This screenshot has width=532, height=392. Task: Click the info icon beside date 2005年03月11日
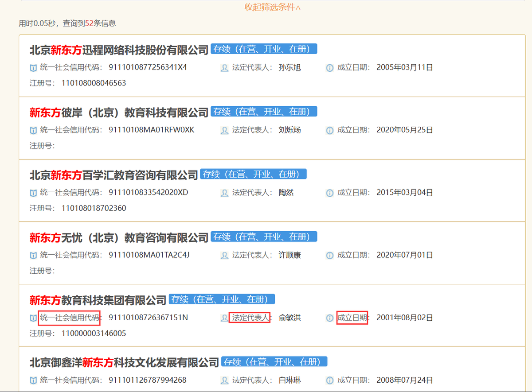tap(329, 68)
